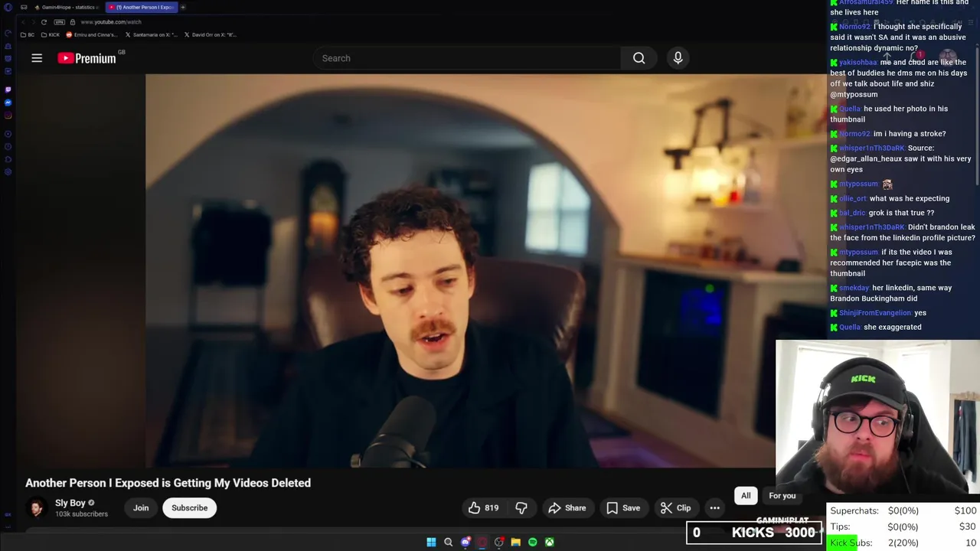Screen dimensions: 980x551
Task: Open Windows taskbar search
Action: (449, 542)
